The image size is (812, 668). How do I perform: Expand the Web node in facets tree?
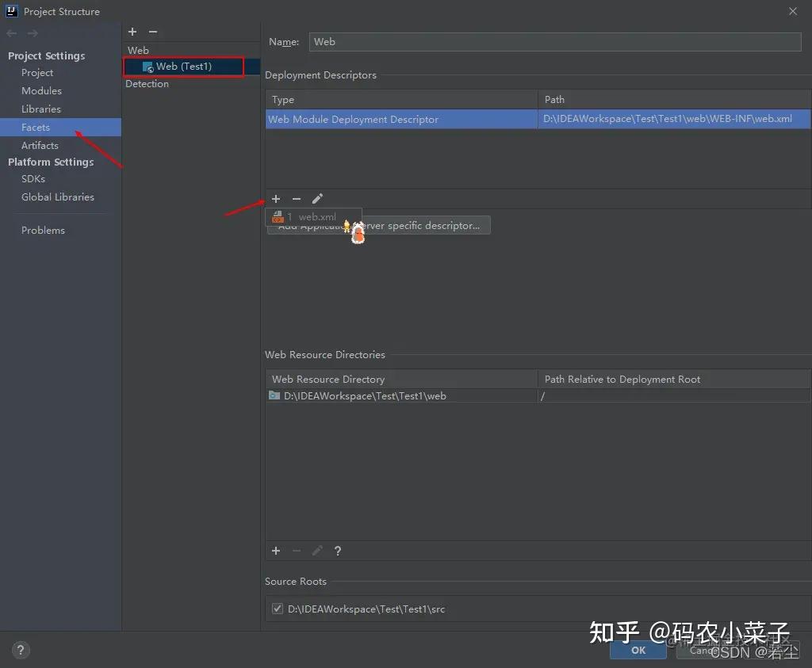(x=138, y=50)
